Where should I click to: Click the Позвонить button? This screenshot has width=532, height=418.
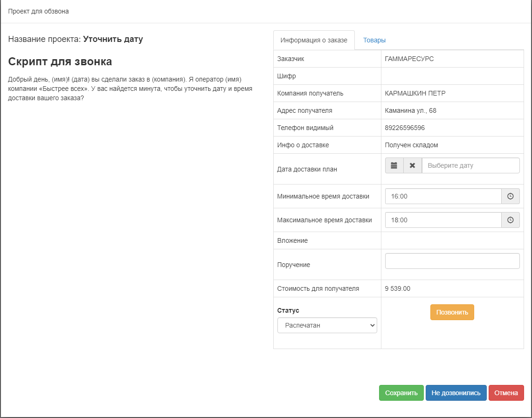pyautogui.click(x=452, y=312)
